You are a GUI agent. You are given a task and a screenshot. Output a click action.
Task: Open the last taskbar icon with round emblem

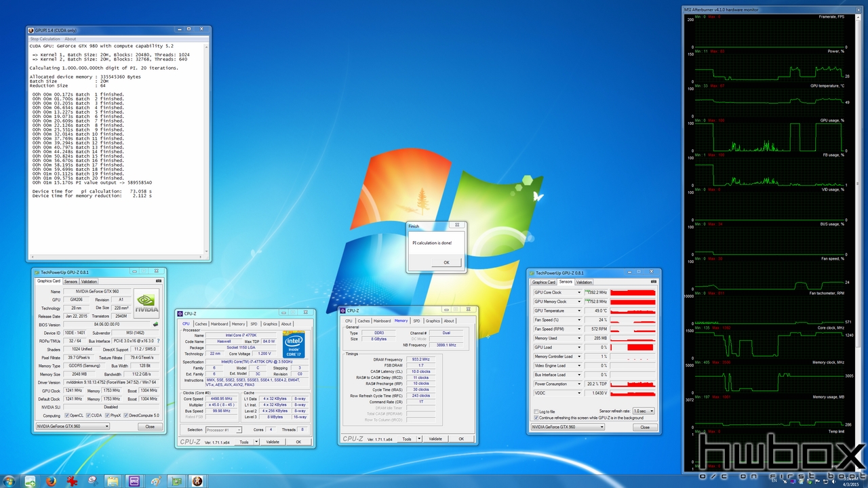pos(197,481)
